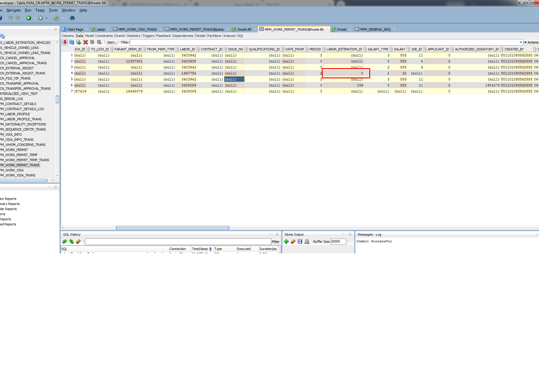Click the data grid horizontal scrollbar thumb
This screenshot has width=539, height=392.
[172, 228]
